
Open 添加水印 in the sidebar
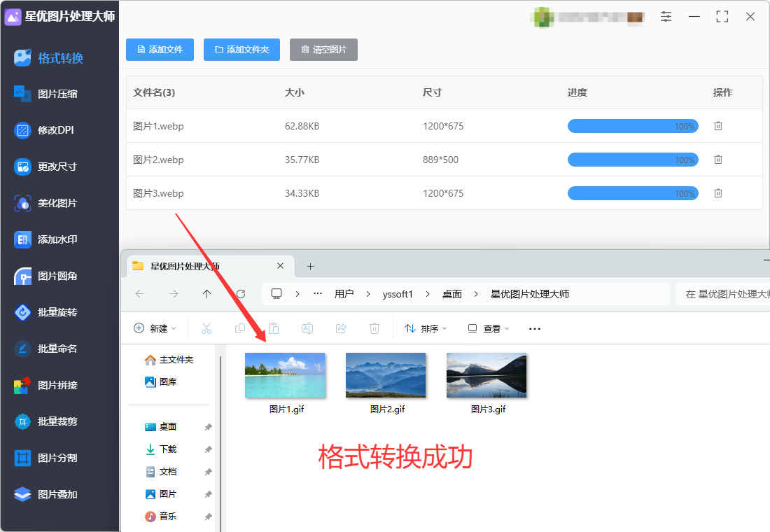[x=45, y=239]
